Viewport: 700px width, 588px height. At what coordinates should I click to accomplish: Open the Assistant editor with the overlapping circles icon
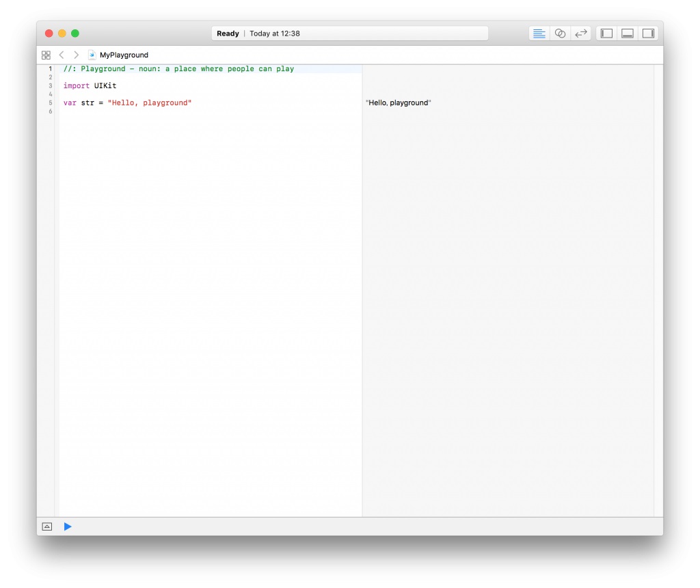[560, 34]
